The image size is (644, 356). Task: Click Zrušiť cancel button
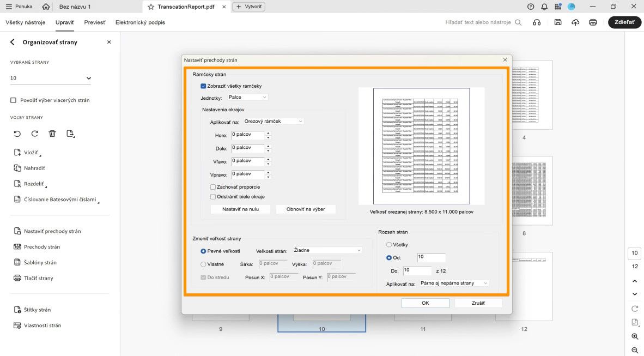point(478,303)
